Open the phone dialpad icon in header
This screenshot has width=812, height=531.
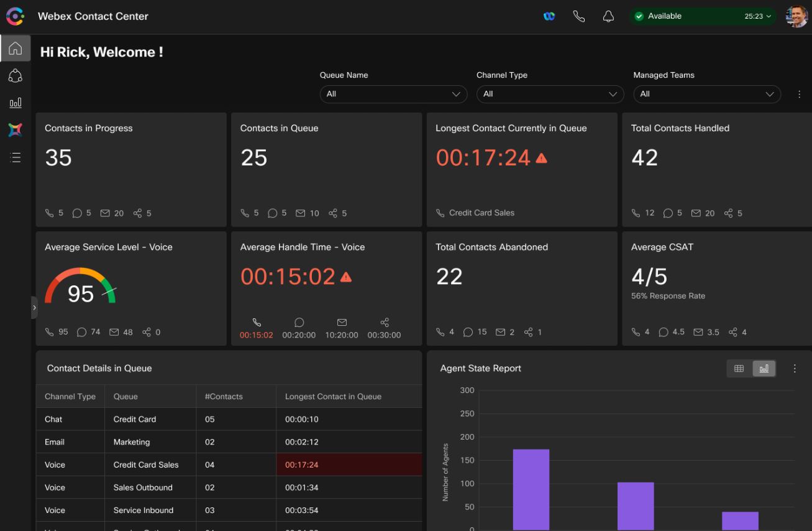click(x=578, y=17)
